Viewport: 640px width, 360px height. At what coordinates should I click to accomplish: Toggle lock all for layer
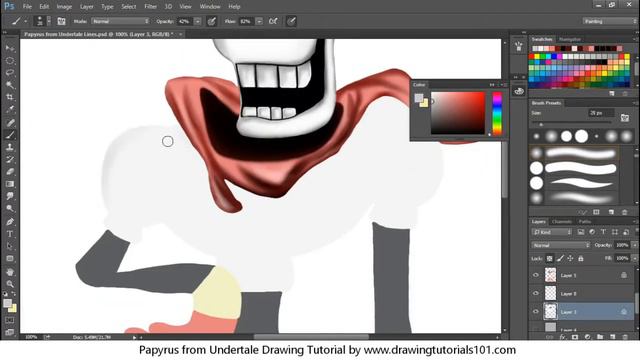[580, 258]
